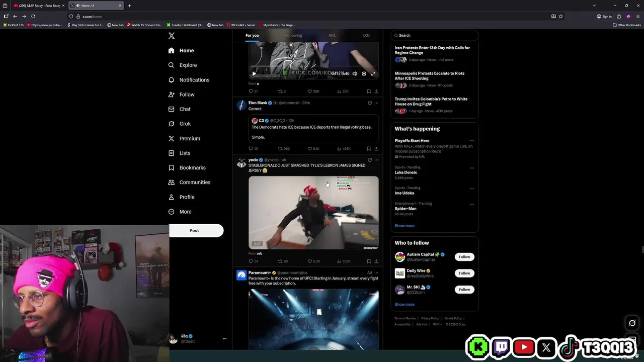Image resolution: width=644 pixels, height=362 pixels.
Task: Expand Show more under What's happening
Action: coord(405,226)
